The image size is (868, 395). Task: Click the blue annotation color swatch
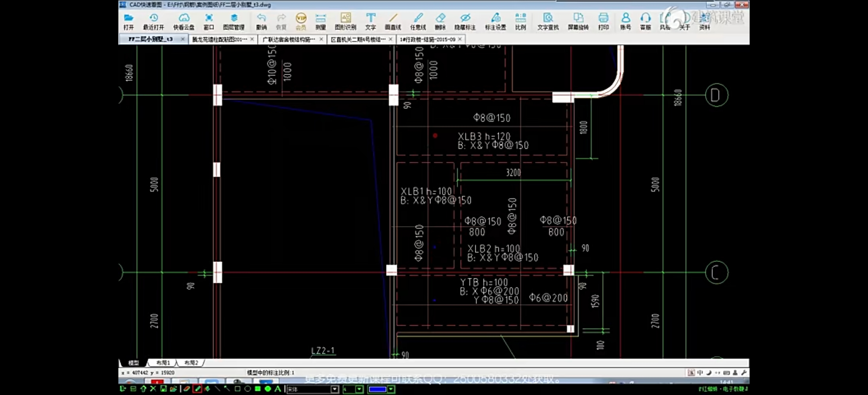coord(377,389)
